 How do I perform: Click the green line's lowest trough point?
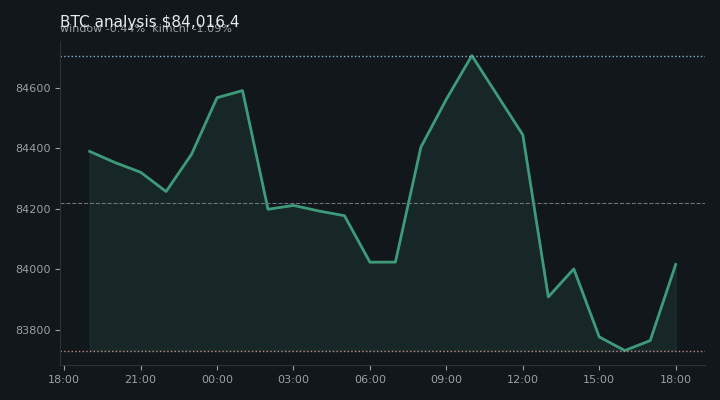coord(624,350)
